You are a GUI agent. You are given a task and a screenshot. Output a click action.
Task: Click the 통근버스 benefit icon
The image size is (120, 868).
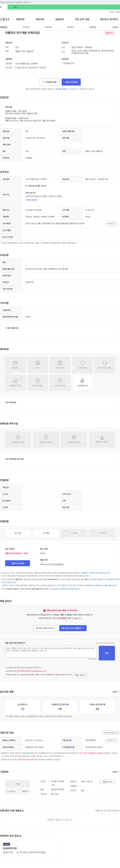pos(15,365)
